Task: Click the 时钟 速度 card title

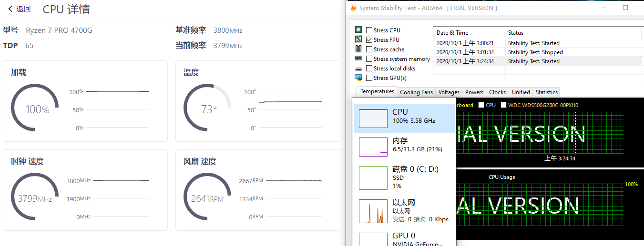Action: click(x=27, y=161)
